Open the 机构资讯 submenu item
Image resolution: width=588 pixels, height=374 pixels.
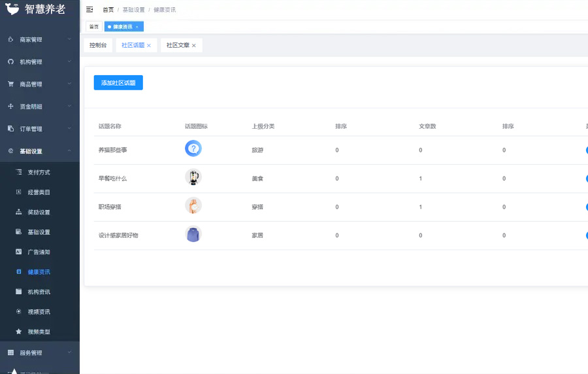point(39,292)
